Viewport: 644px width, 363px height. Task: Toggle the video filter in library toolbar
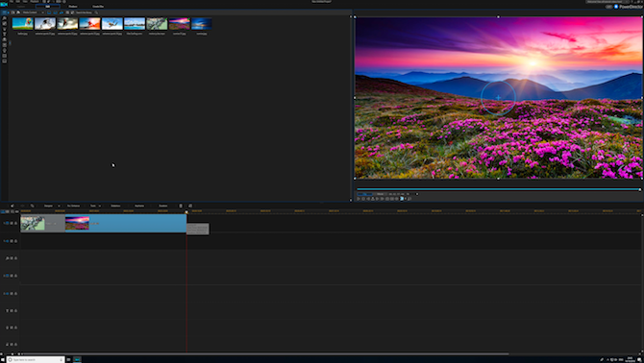pos(49,12)
